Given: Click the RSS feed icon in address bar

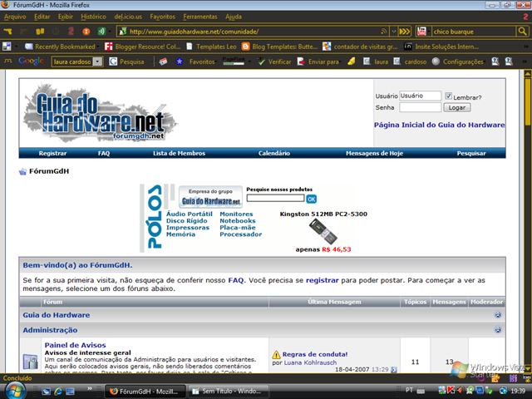Looking at the screenshot, I should click(x=384, y=32).
